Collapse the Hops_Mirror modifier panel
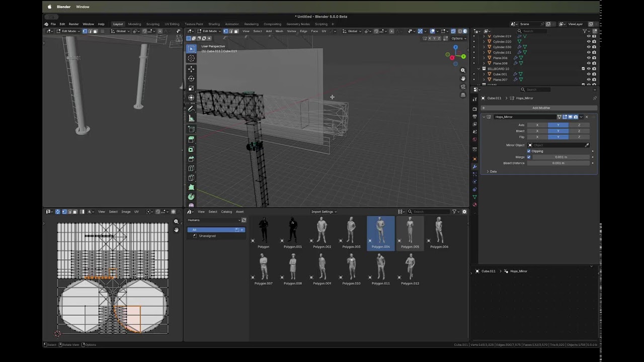Screen dimensions: 644x362 (x=484, y=117)
